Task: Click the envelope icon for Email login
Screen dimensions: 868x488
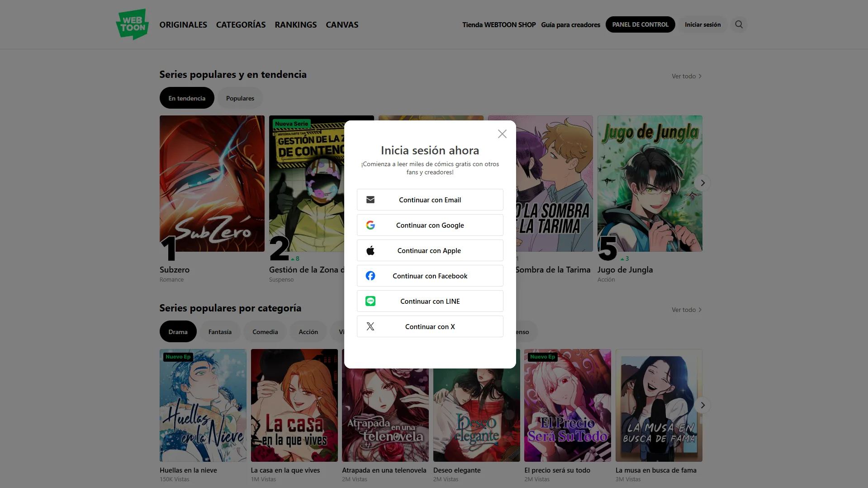Action: coord(370,200)
